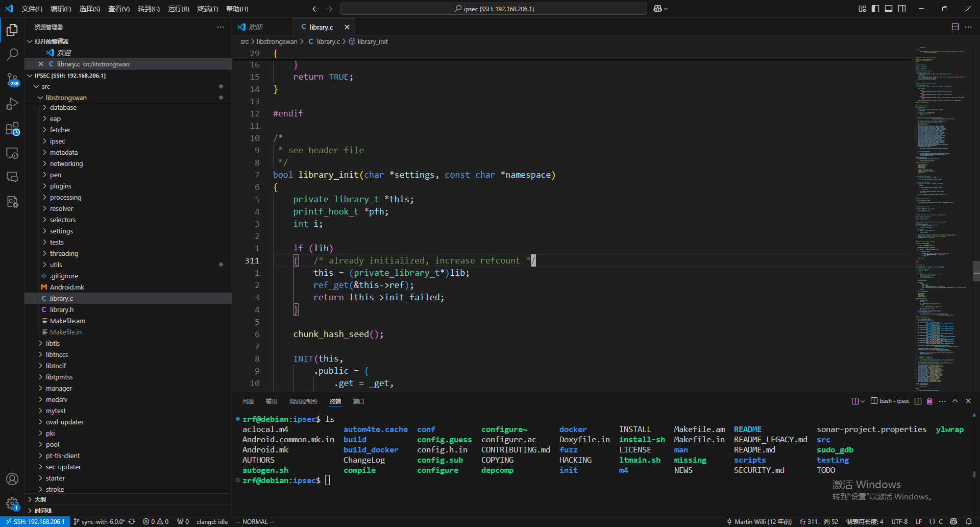Open the Manage gear icon
Image resolution: width=980 pixels, height=527 pixels.
(12, 504)
